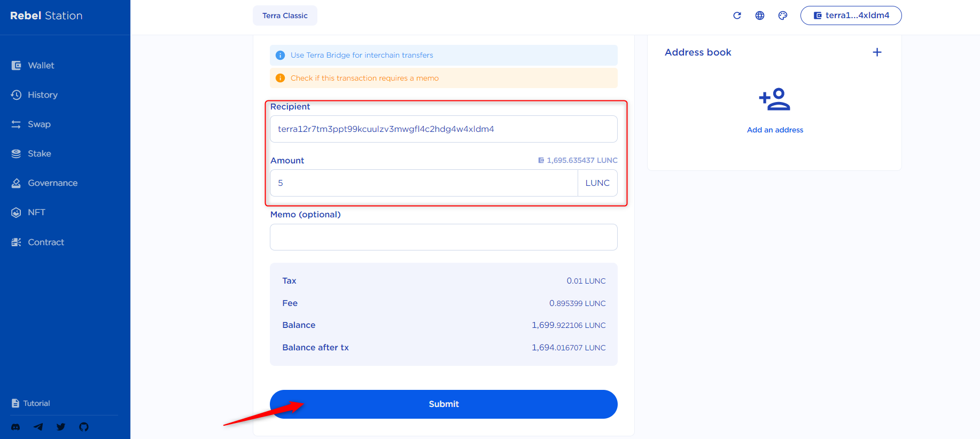Open the NFT section
This screenshot has width=980, height=439.
click(x=28, y=212)
